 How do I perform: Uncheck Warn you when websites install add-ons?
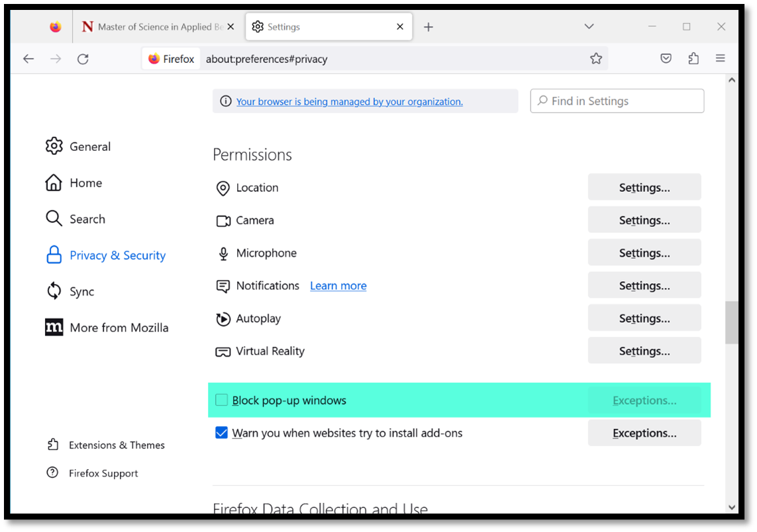coord(222,433)
